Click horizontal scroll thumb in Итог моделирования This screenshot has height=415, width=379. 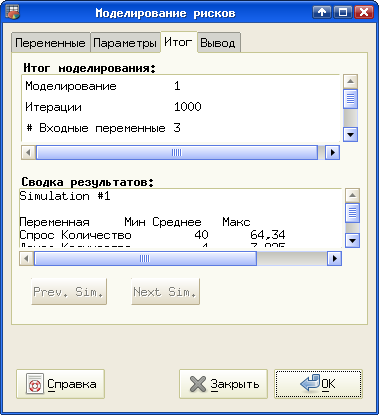177,153
